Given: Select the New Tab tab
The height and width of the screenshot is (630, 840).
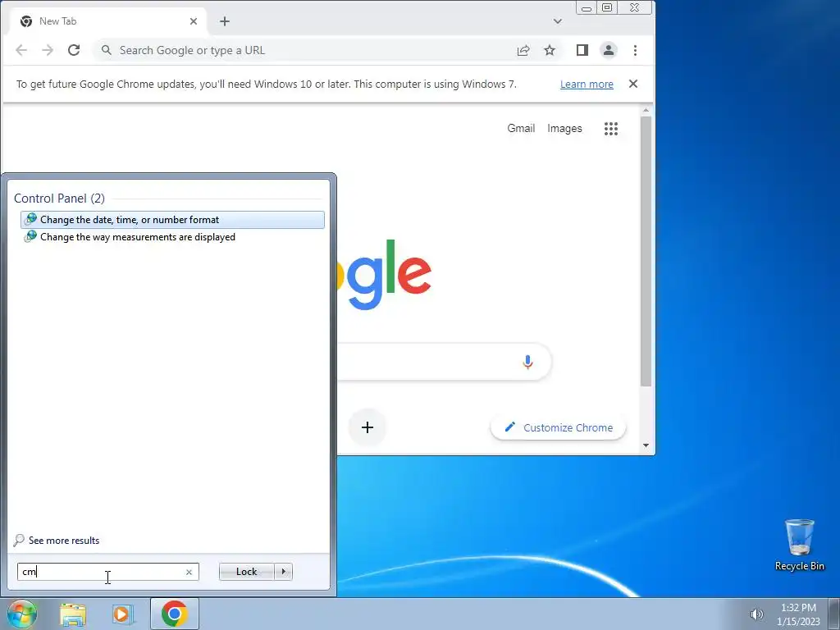Looking at the screenshot, I should [109, 21].
